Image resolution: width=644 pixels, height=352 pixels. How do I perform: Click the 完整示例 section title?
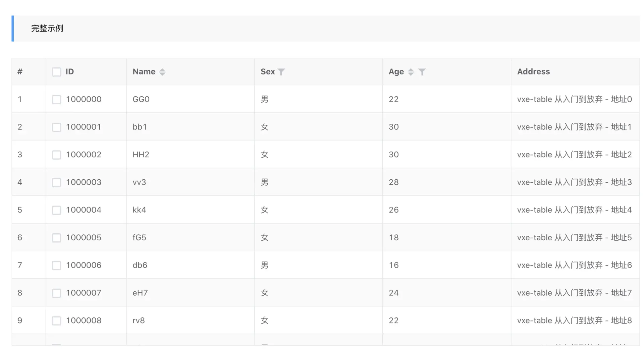coord(47,28)
